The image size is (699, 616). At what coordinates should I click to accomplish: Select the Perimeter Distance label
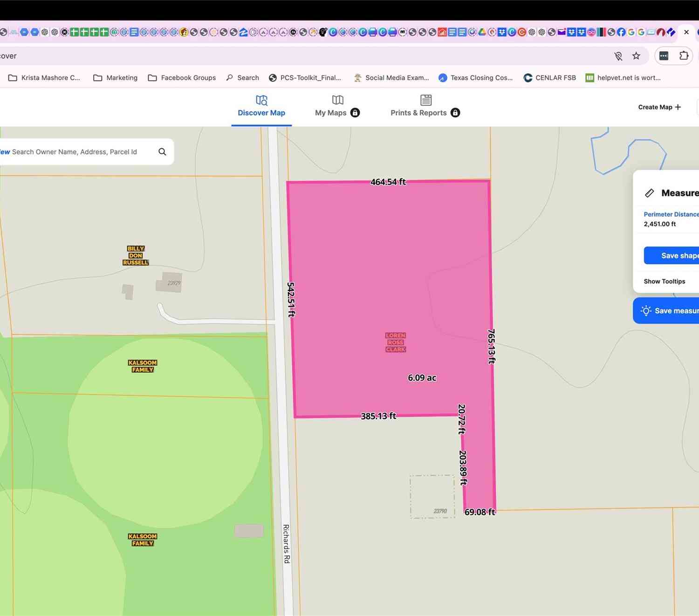(x=671, y=214)
